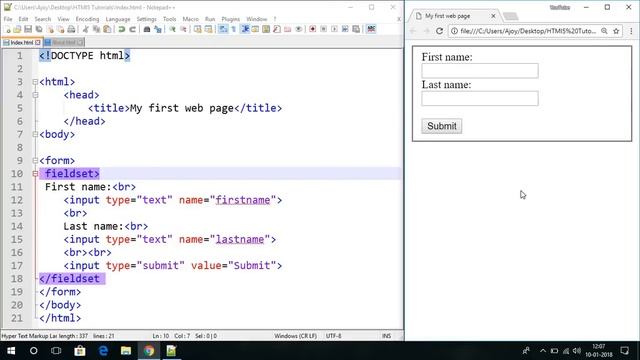Click the Close All toolbar icon
Screen dimensions: 640x360
[x=60, y=29]
